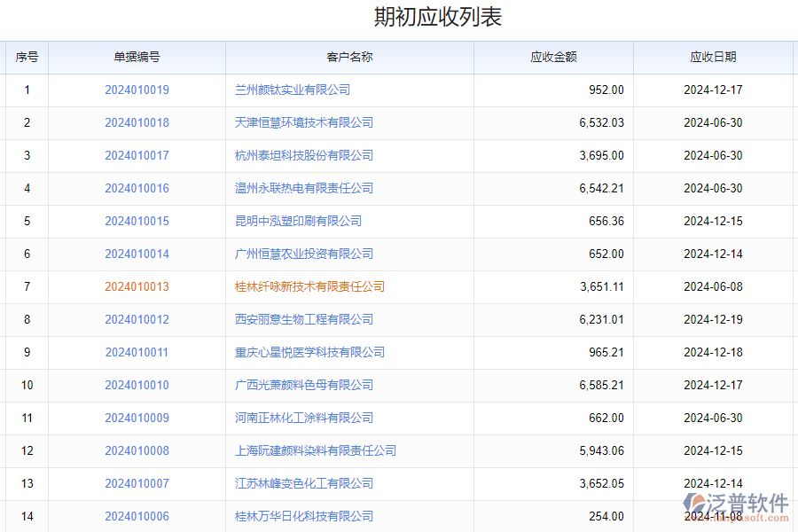
Task: Sort by the 应收日期 column header
Action: (x=715, y=57)
